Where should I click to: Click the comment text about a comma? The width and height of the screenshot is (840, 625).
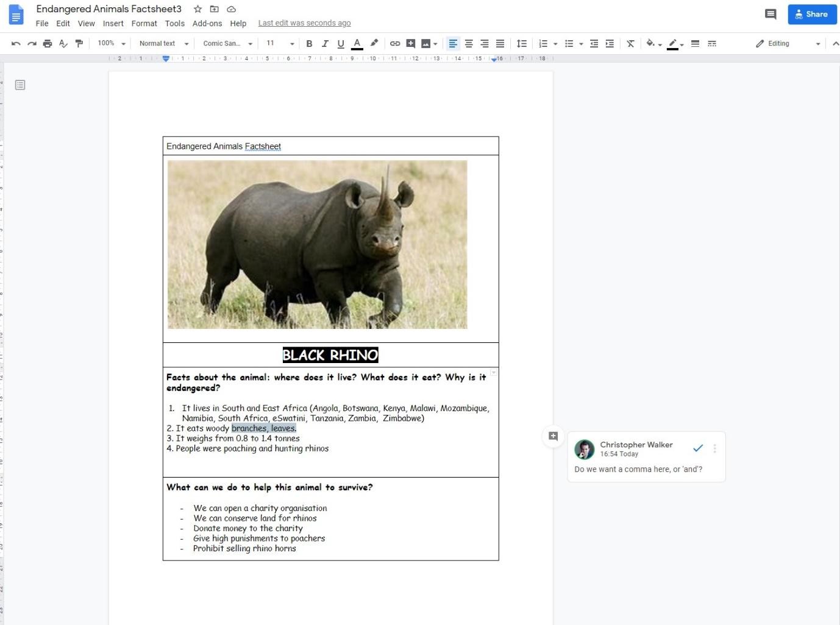638,469
